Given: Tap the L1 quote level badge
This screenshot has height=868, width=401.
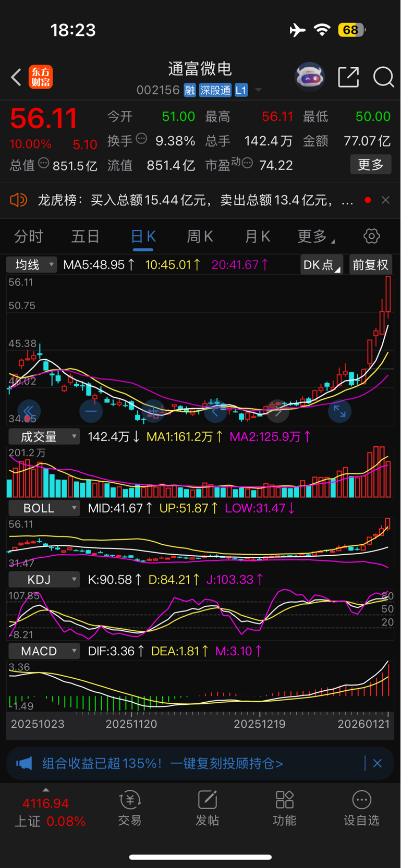Looking at the screenshot, I should click(241, 90).
